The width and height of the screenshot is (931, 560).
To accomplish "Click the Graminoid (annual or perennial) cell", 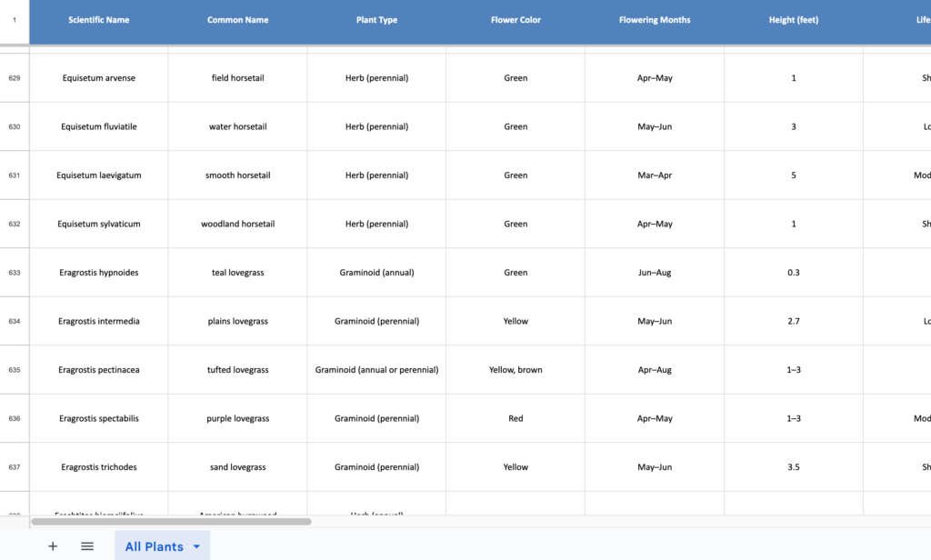I will coord(376,370).
